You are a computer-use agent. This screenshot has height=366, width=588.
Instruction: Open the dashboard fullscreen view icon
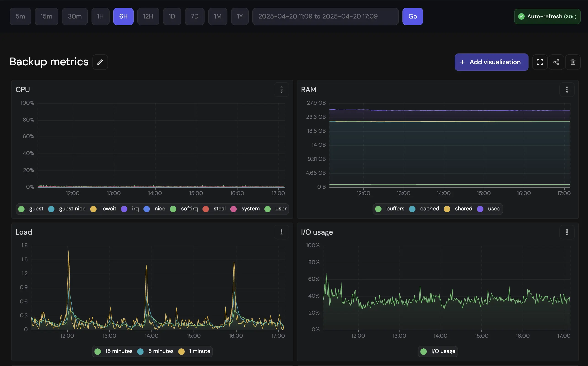click(539, 62)
